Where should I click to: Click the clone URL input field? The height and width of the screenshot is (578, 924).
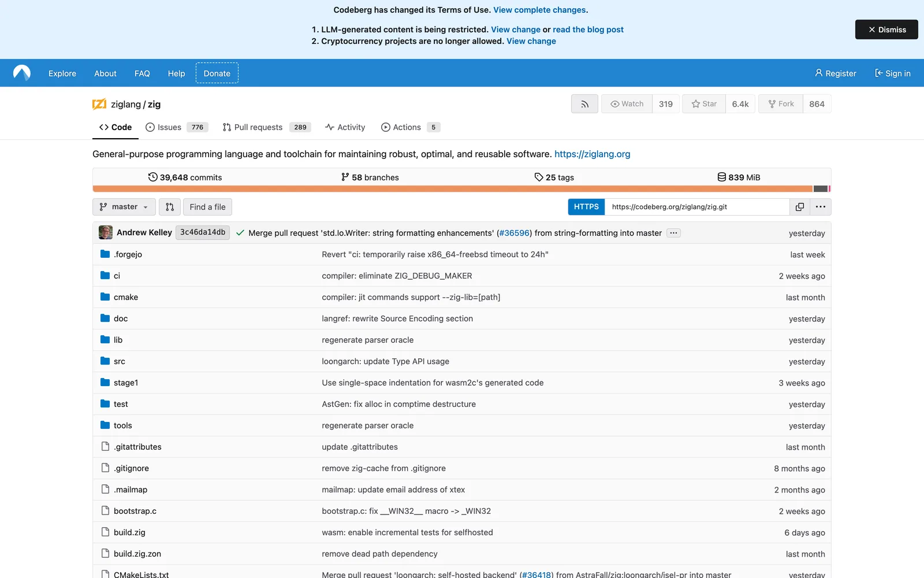click(x=697, y=207)
